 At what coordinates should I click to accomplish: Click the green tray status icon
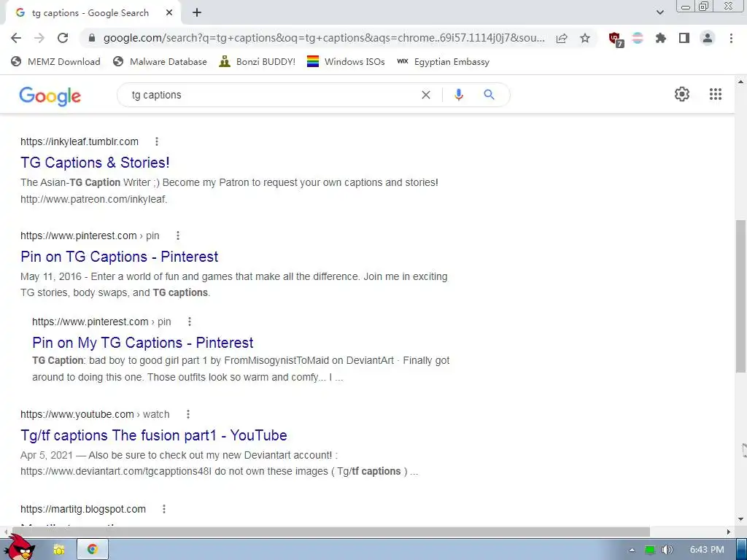tap(649, 550)
